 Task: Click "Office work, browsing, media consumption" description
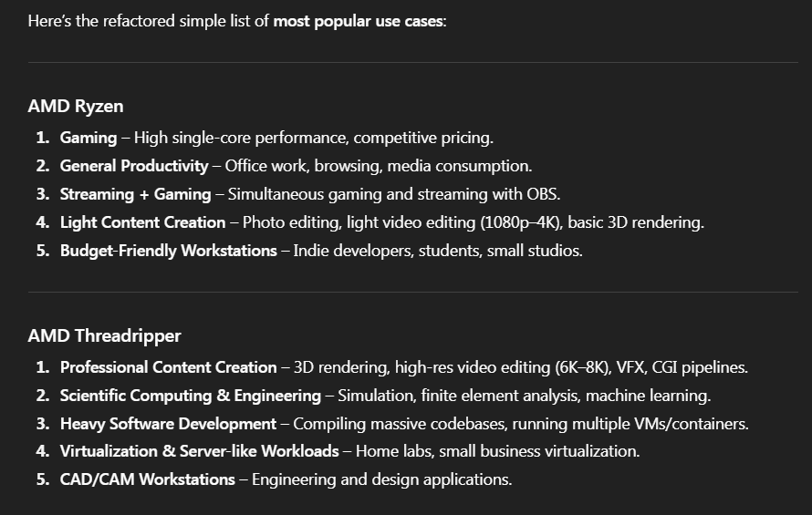[x=378, y=166]
